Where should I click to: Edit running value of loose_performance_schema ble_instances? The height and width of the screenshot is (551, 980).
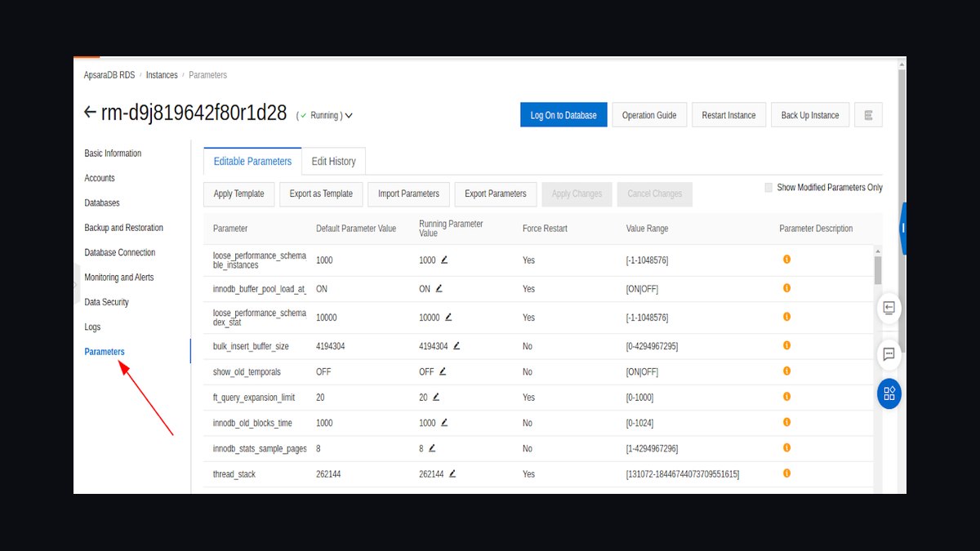pos(444,260)
